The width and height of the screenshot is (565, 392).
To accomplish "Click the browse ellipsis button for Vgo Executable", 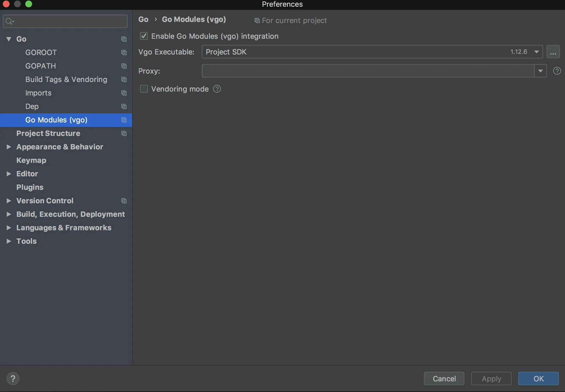I will (553, 52).
